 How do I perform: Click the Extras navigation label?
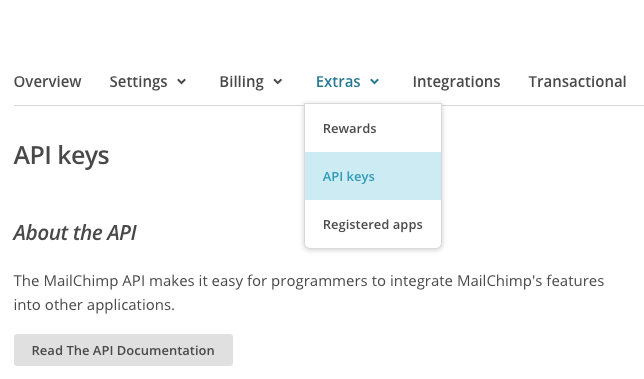click(x=338, y=82)
